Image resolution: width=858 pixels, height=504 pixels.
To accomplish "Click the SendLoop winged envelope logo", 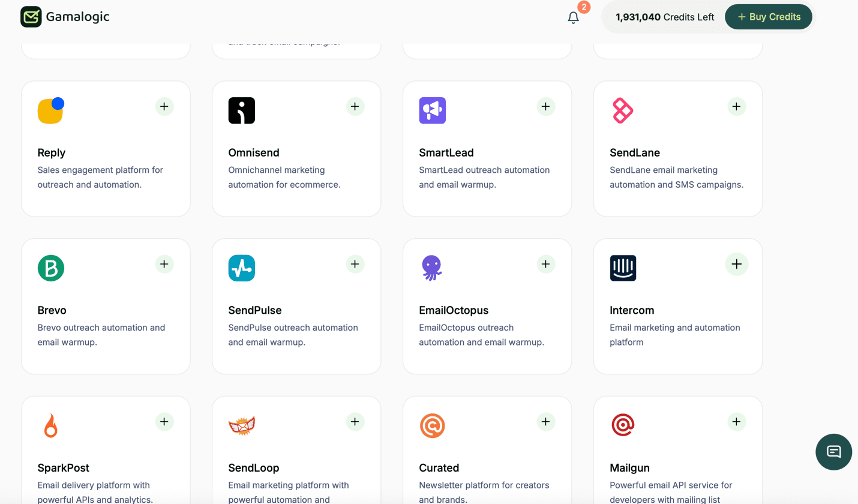I will [x=242, y=425].
